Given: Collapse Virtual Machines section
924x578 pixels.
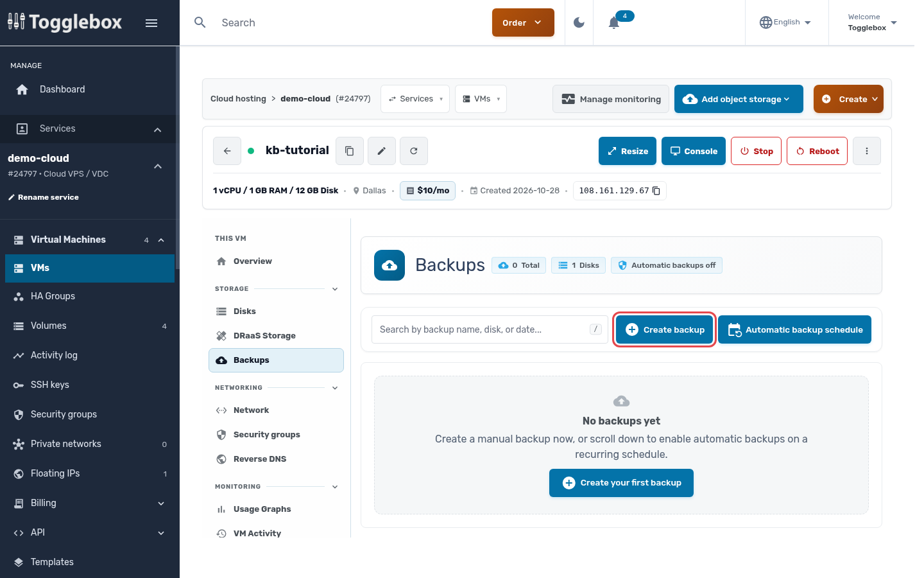Looking at the screenshot, I should point(161,240).
